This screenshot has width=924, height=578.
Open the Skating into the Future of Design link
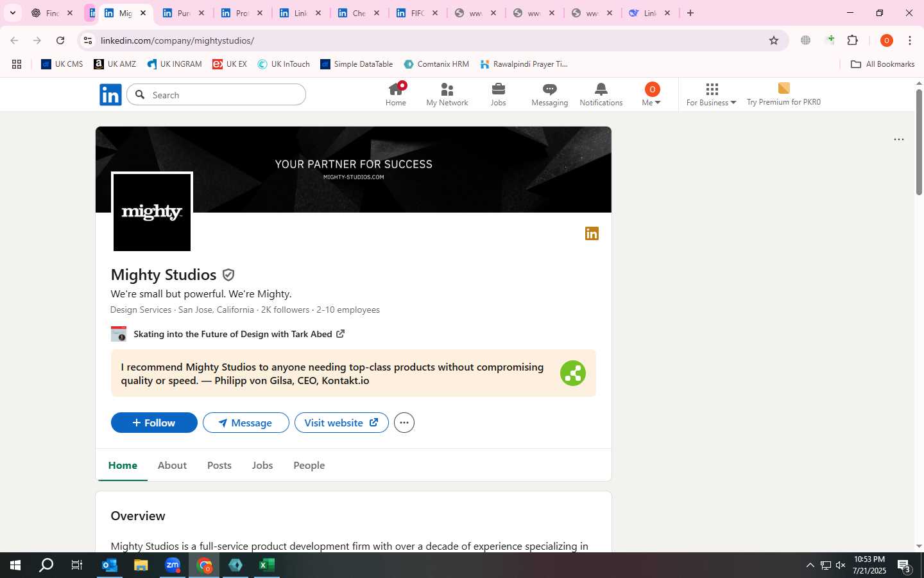click(x=239, y=334)
